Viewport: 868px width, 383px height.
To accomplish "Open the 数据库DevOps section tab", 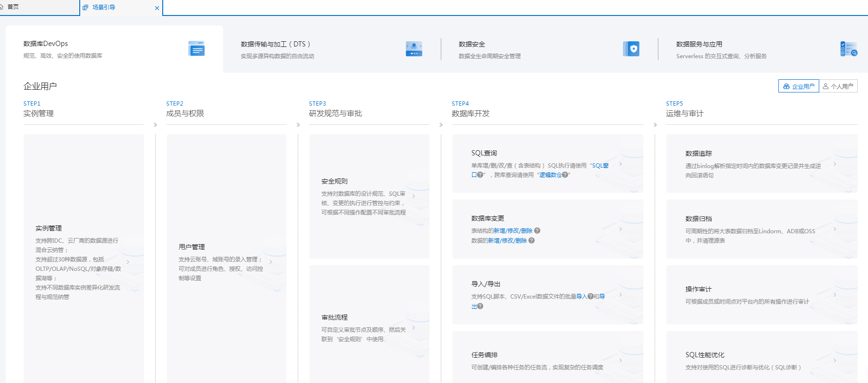I will coord(114,49).
